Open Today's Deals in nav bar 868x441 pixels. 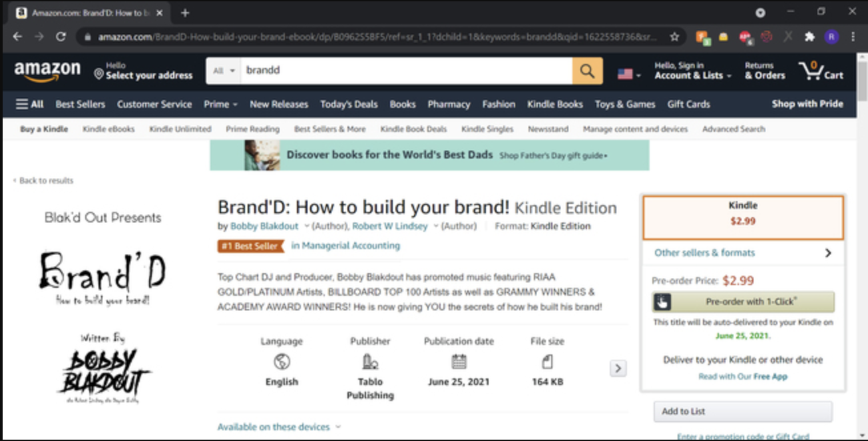coord(349,104)
